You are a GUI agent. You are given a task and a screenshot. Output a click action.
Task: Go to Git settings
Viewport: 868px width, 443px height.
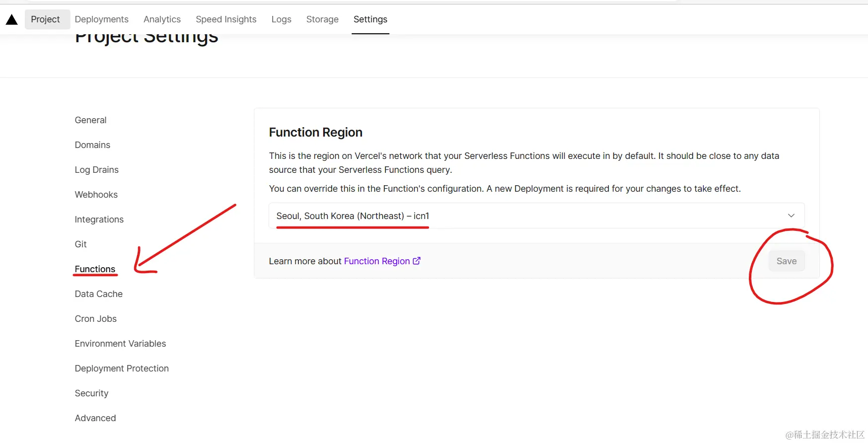tap(81, 244)
